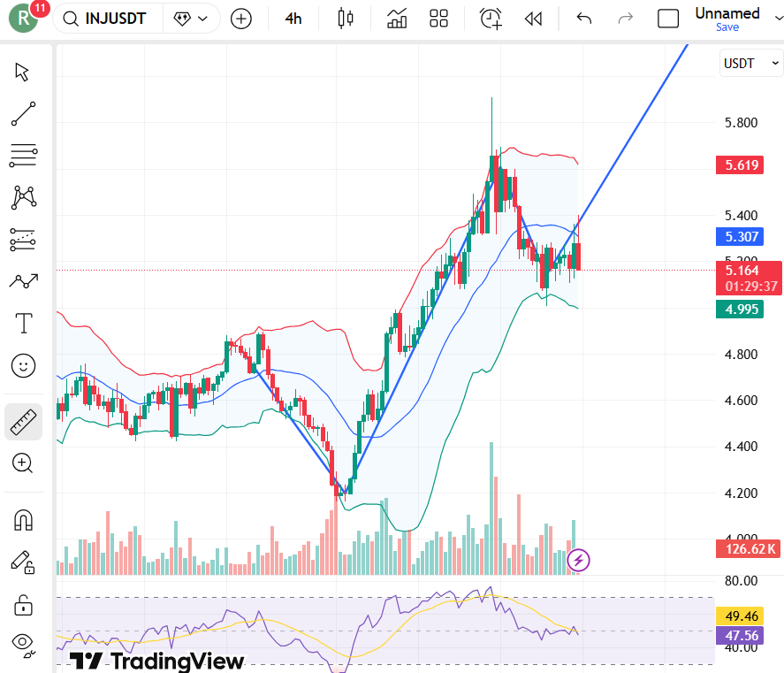Viewport: 784px width, 673px height.
Task: Lock all drawings on the chart
Action: click(23, 605)
